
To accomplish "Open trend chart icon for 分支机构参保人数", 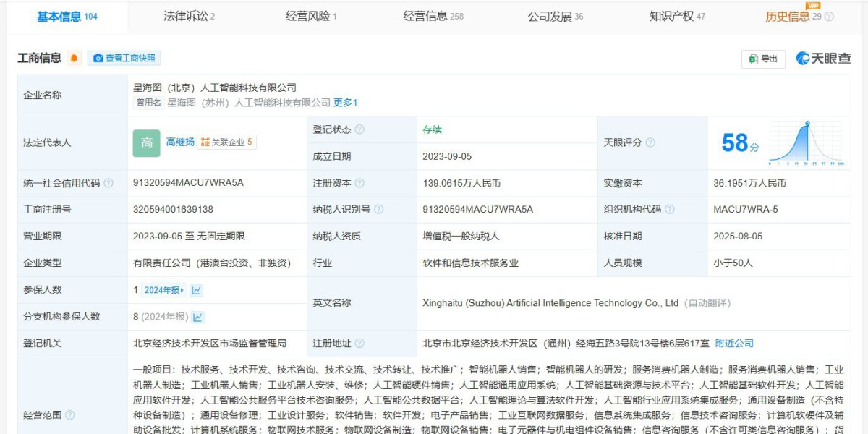I will pos(198,317).
